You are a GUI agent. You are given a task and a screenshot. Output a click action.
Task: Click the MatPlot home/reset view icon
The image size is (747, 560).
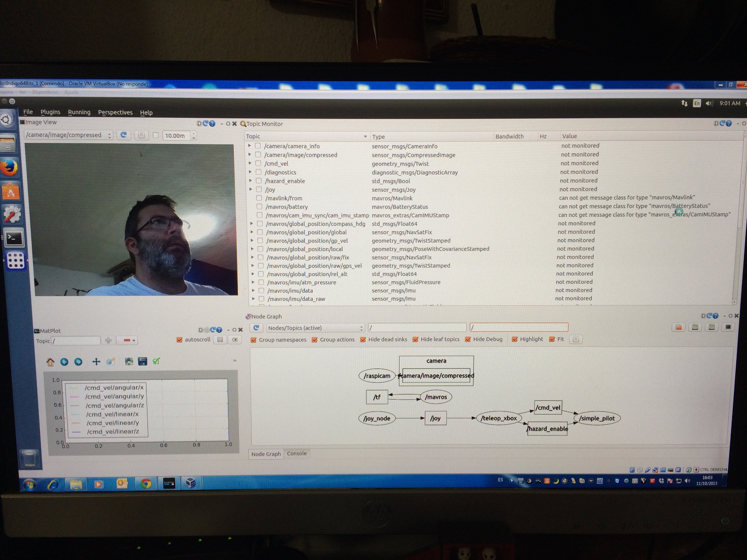pyautogui.click(x=50, y=362)
